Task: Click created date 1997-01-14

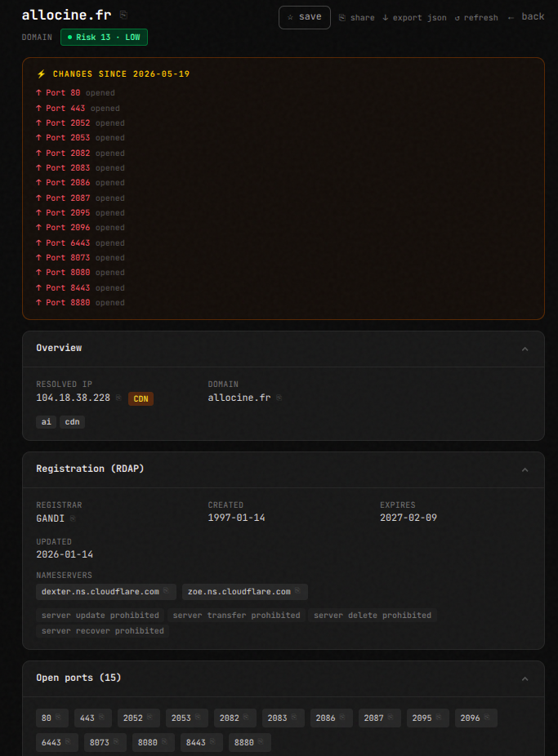Action: coord(236,518)
